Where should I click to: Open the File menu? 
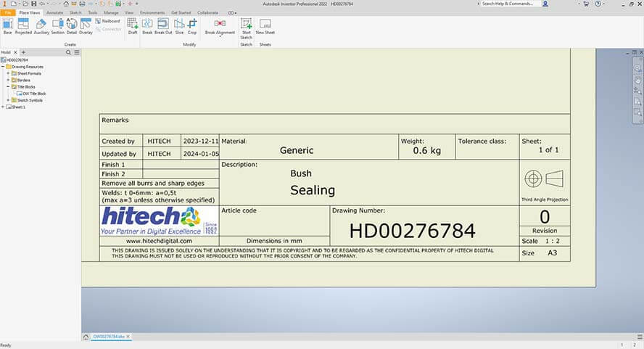point(8,12)
